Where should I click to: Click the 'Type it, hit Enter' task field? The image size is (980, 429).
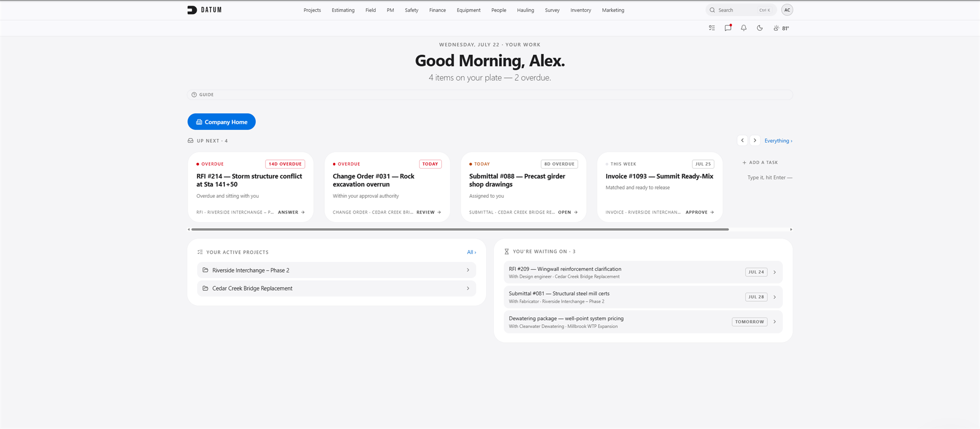769,178
